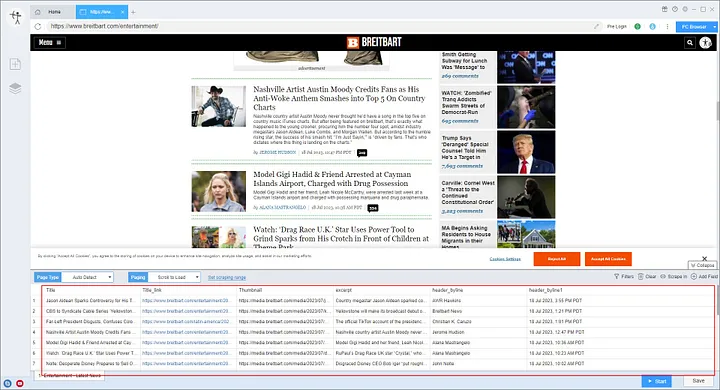Click comment count bubble under Austin Moody article
Image resolution: width=720 pixels, height=390 pixels.
[x=362, y=153]
